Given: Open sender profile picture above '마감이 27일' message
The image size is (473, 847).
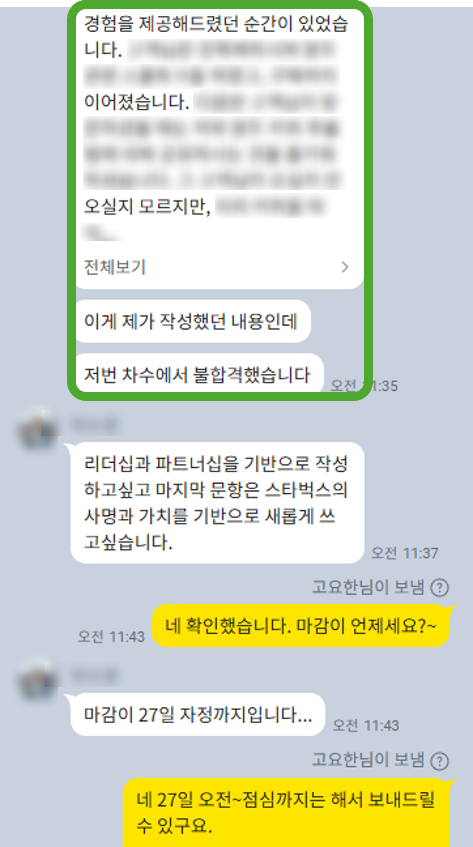Looking at the screenshot, I should point(37,680).
